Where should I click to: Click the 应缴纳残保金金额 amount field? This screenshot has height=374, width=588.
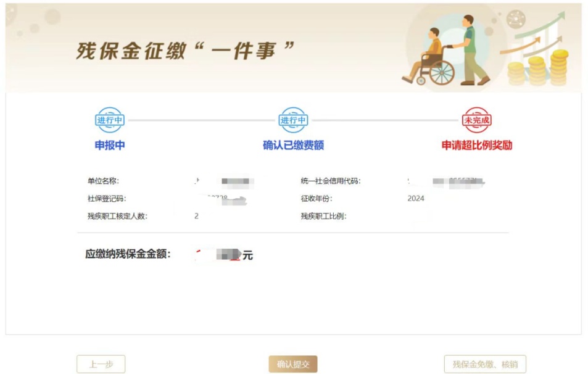point(224,255)
